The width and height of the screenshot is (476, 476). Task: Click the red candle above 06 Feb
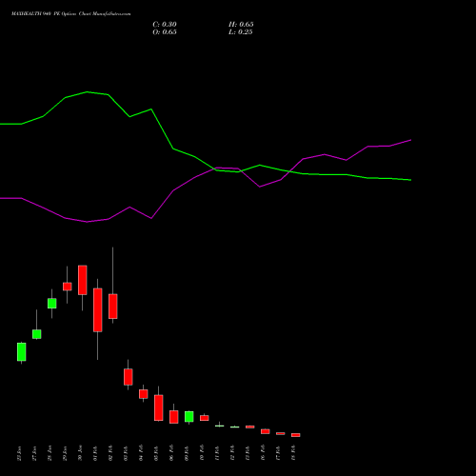[x=174, y=417]
